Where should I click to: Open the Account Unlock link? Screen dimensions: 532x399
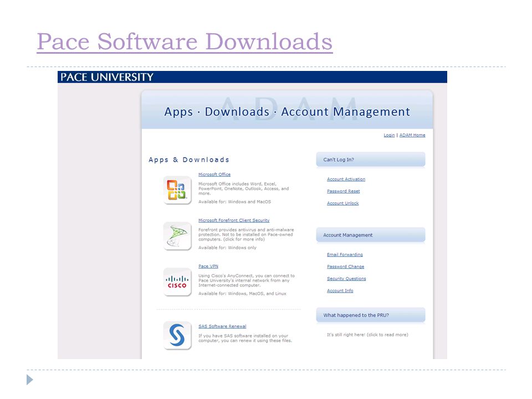(x=342, y=203)
